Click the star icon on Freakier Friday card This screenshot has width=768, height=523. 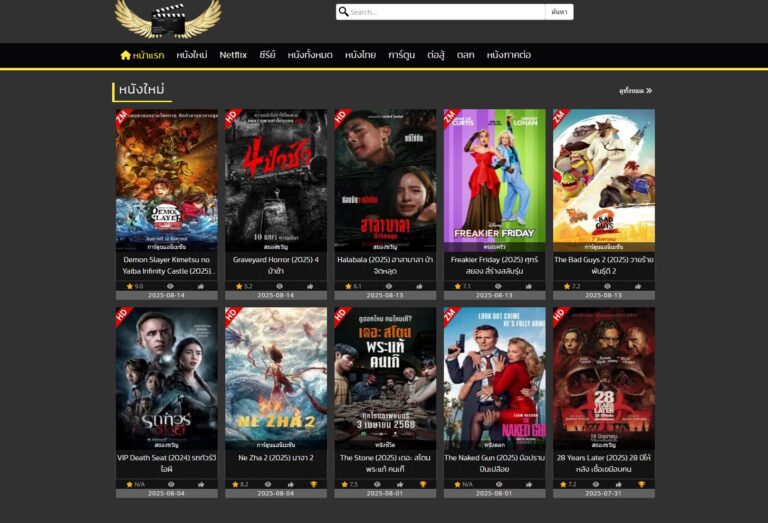[457, 286]
